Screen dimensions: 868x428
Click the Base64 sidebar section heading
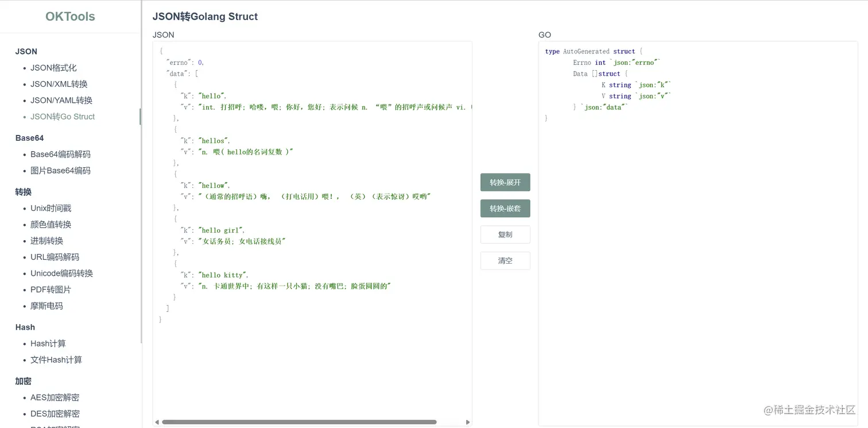(x=29, y=138)
